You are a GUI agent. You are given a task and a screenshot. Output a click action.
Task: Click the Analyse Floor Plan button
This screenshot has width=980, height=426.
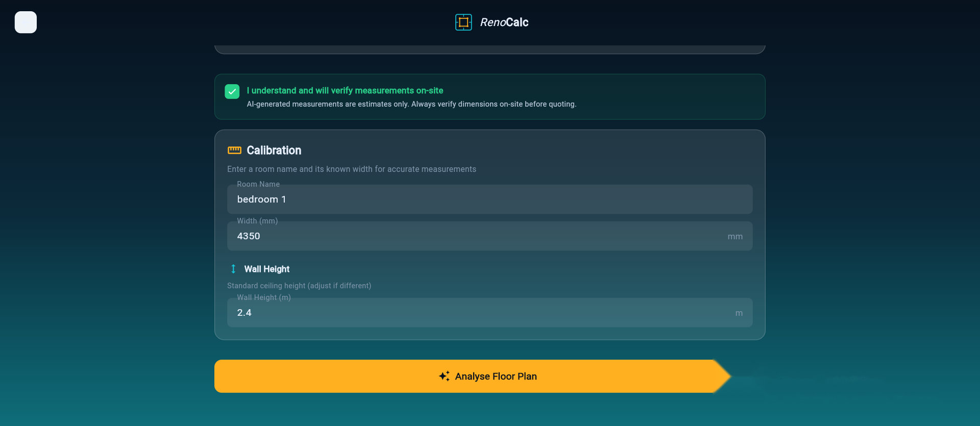pyautogui.click(x=473, y=376)
